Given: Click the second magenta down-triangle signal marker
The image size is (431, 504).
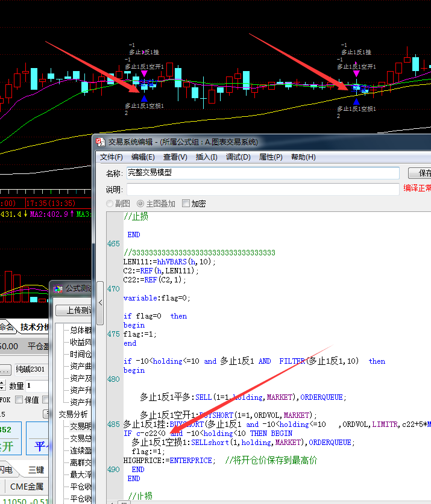Looking at the screenshot, I should pyautogui.click(x=356, y=73).
